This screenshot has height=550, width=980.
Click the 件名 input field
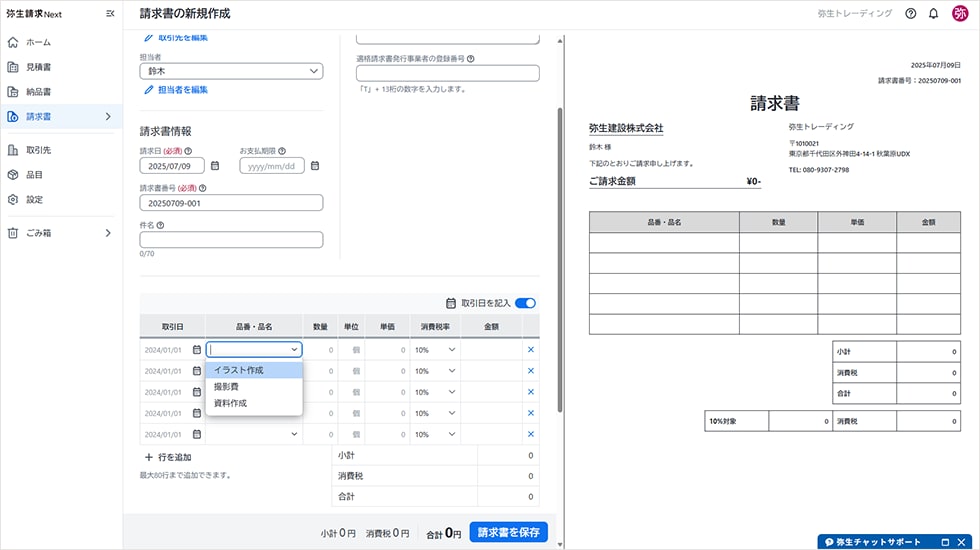pos(231,240)
